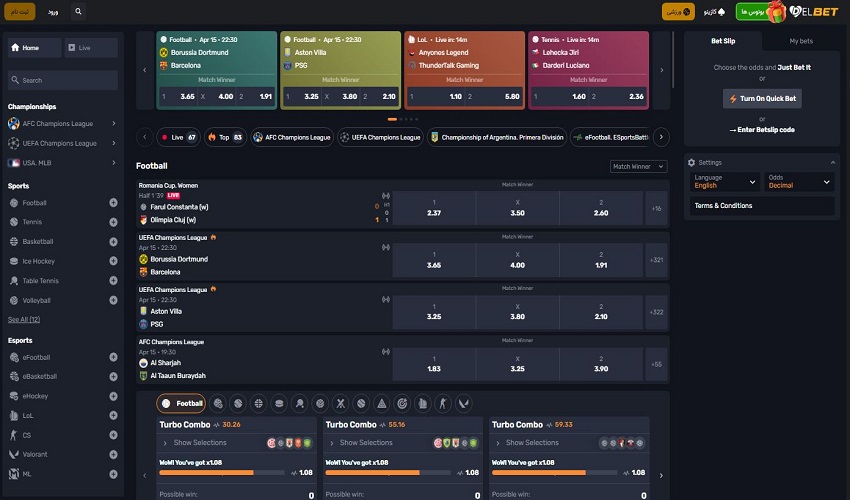Open the Live tab in sidebar
This screenshot has width=850, height=500.
coord(91,48)
